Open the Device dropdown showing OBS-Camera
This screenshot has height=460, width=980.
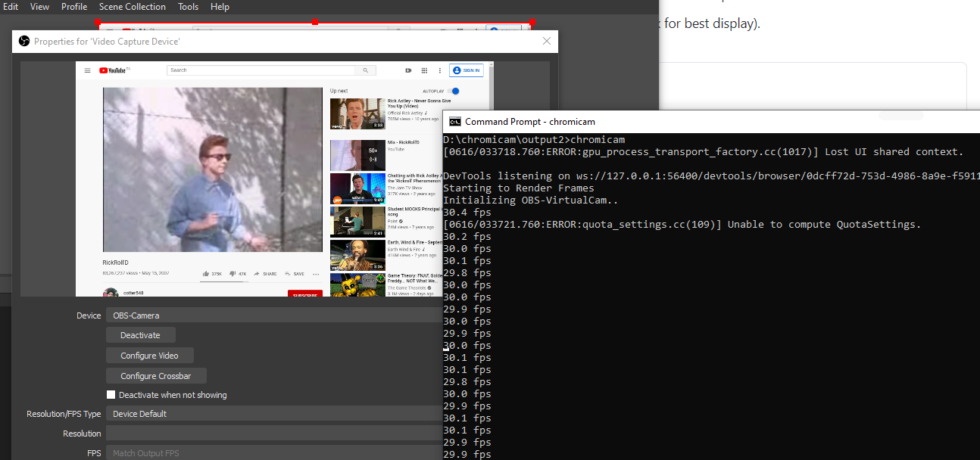click(x=274, y=315)
